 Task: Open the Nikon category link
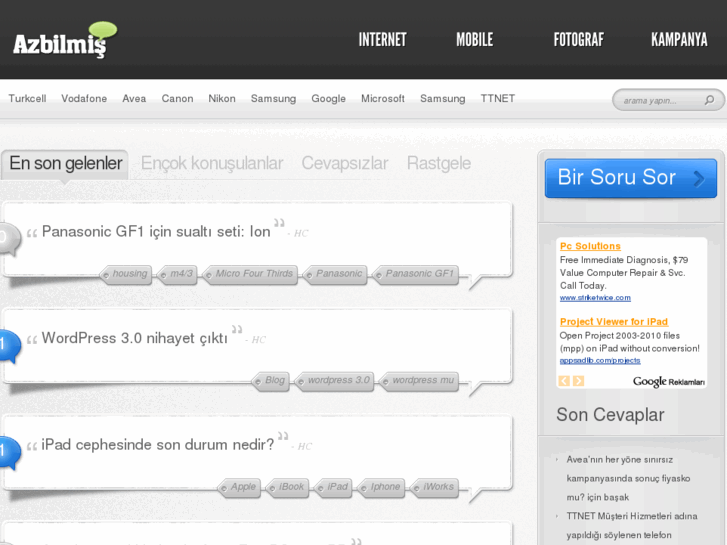pyautogui.click(x=222, y=98)
